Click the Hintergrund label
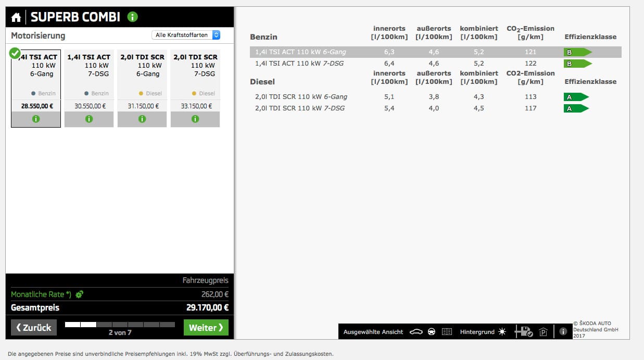The image size is (644, 360). pos(477,332)
